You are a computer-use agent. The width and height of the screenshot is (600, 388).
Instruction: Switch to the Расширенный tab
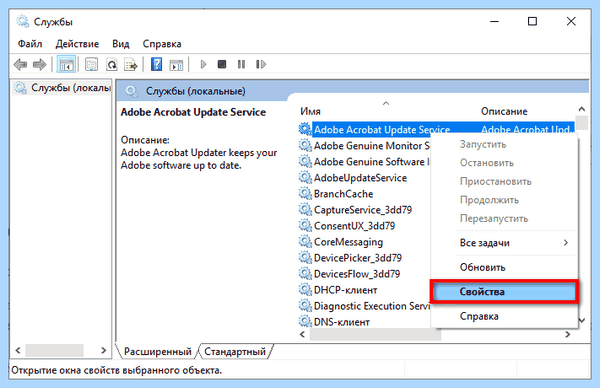[158, 352]
